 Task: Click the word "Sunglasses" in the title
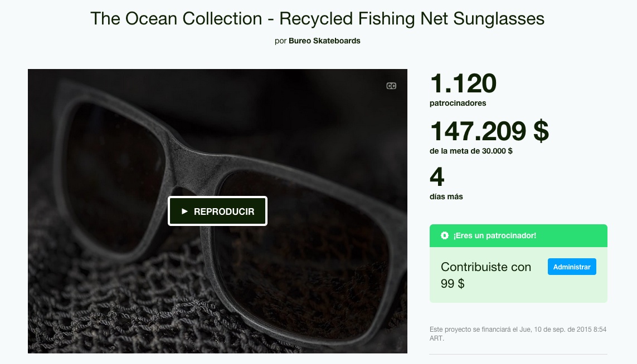(499, 18)
